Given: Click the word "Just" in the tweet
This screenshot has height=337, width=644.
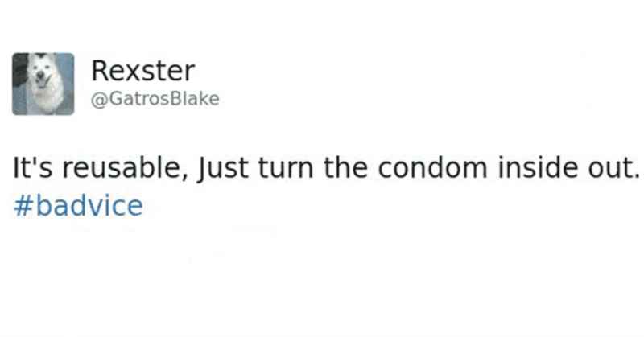Looking at the screenshot, I should (223, 169).
